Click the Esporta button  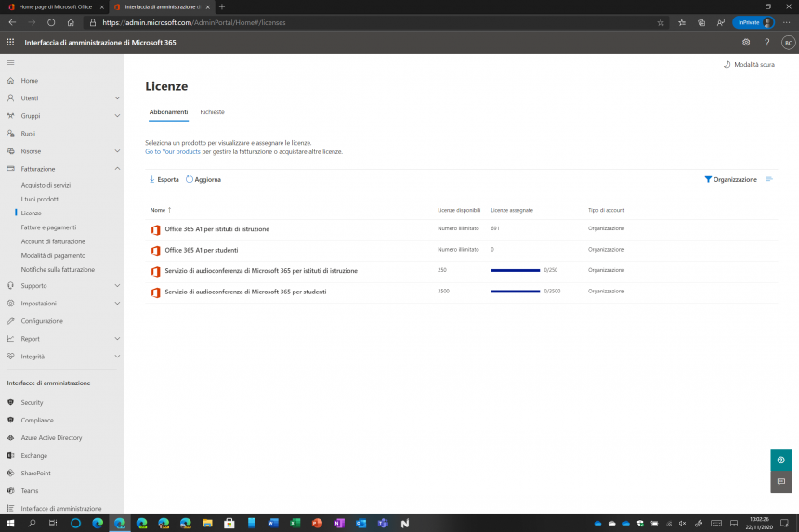click(164, 180)
